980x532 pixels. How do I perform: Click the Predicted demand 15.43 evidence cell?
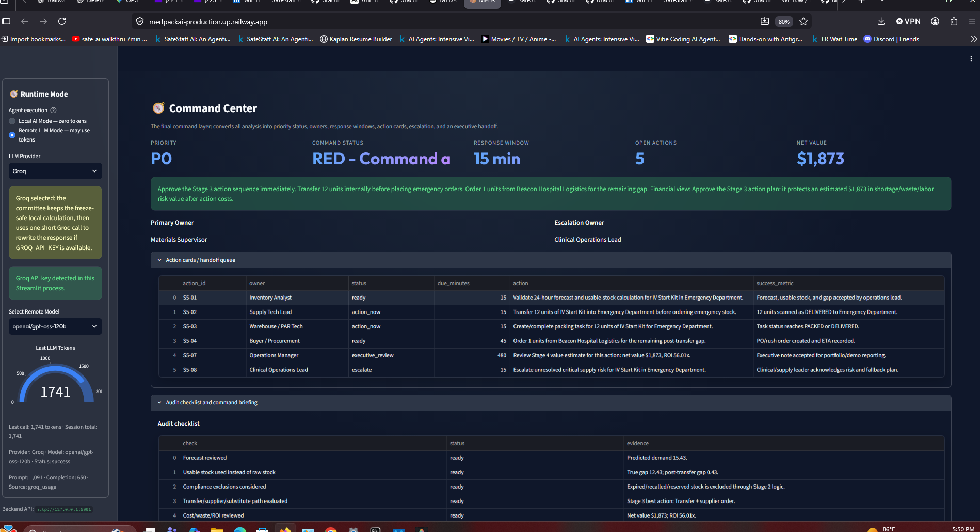[x=784, y=458]
